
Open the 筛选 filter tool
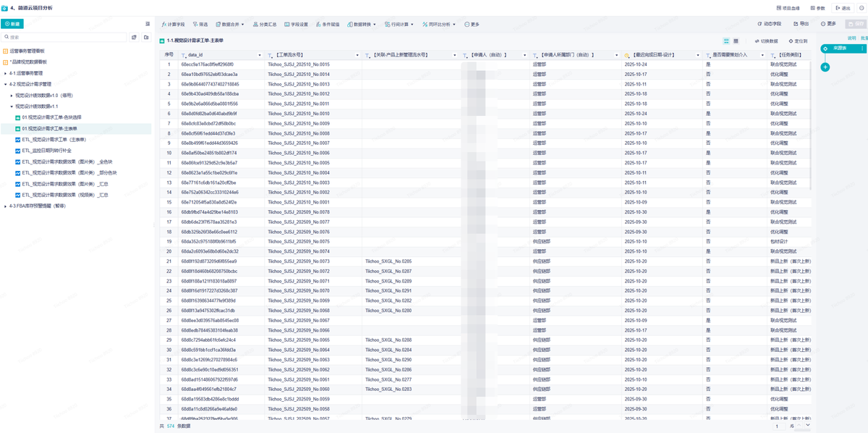200,24
